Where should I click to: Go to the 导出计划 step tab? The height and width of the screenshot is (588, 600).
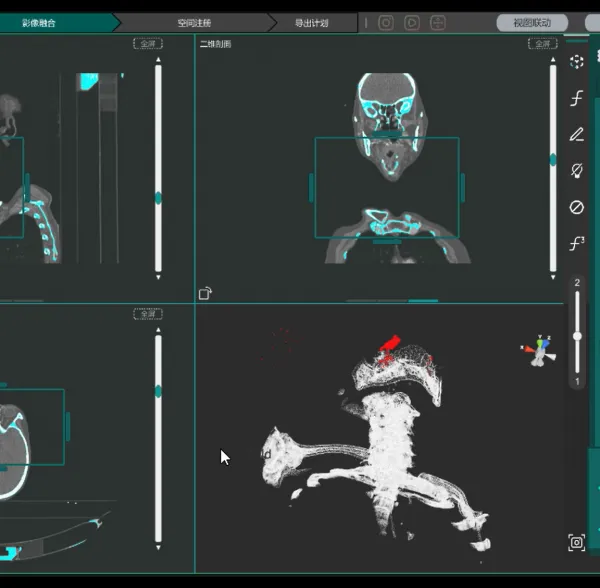click(x=311, y=23)
